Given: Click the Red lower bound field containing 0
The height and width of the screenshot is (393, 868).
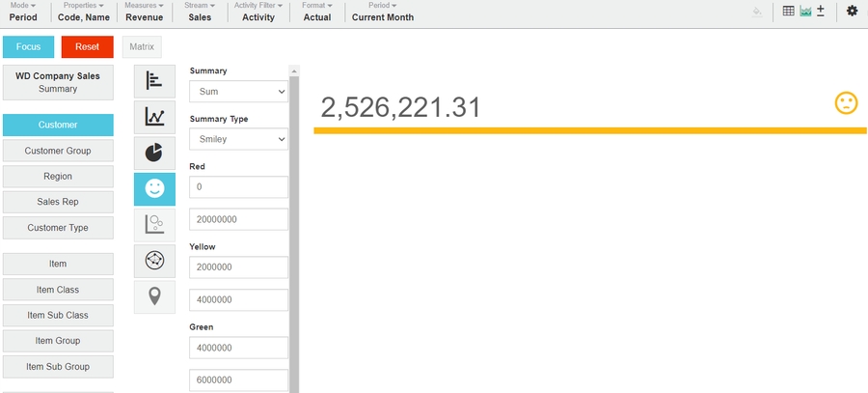Looking at the screenshot, I should click(x=239, y=186).
